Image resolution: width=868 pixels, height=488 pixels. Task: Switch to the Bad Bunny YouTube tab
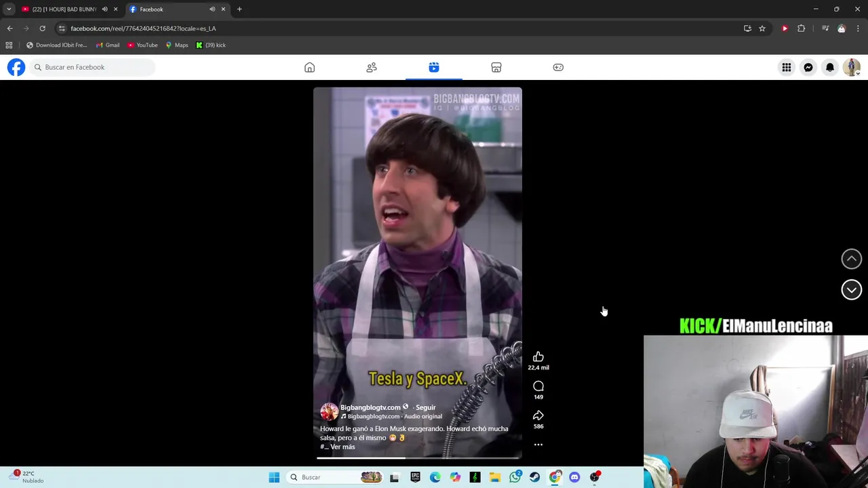point(64,9)
